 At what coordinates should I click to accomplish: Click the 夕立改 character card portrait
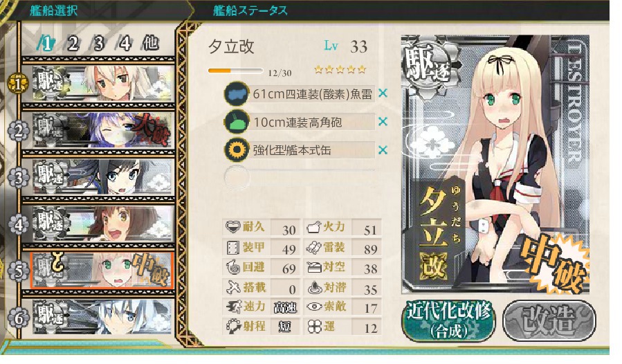(495, 164)
